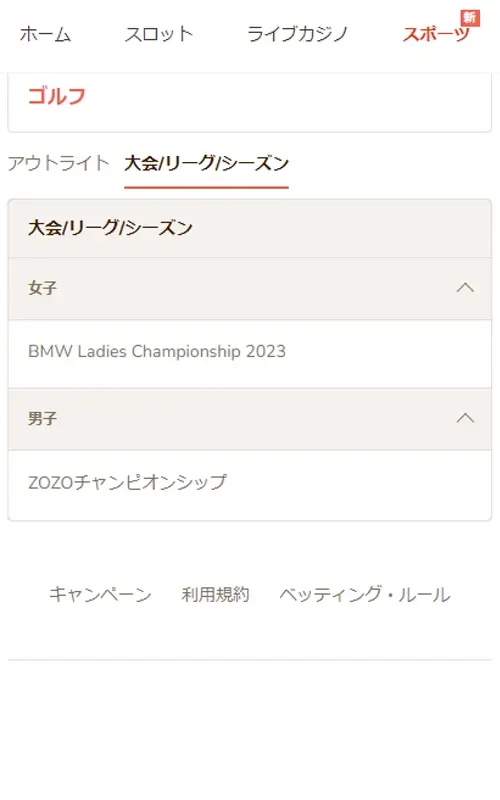Open the ホーム navigation item
This screenshot has width=500, height=800.
tap(45, 35)
